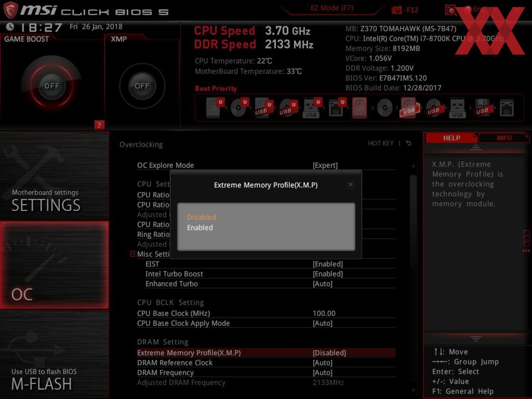Select the red legacy hard disk boot icon
The height and width of the screenshot is (399, 532).
(x=359, y=108)
